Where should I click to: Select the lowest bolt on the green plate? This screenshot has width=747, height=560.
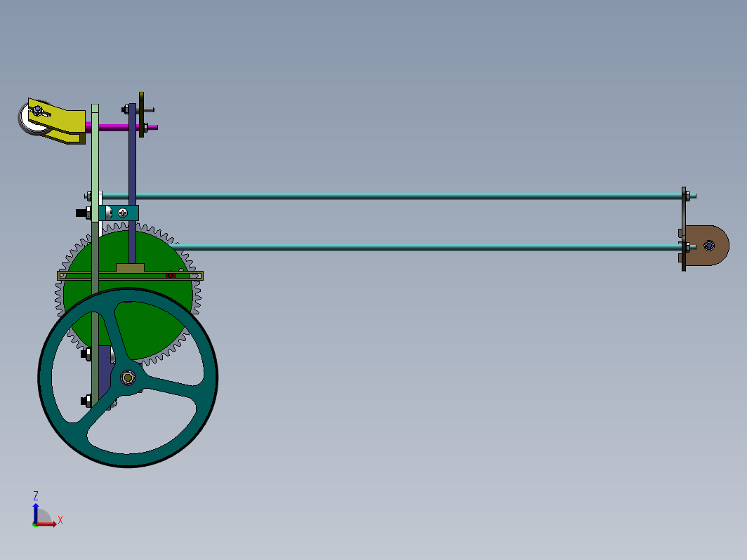[x=87, y=401]
